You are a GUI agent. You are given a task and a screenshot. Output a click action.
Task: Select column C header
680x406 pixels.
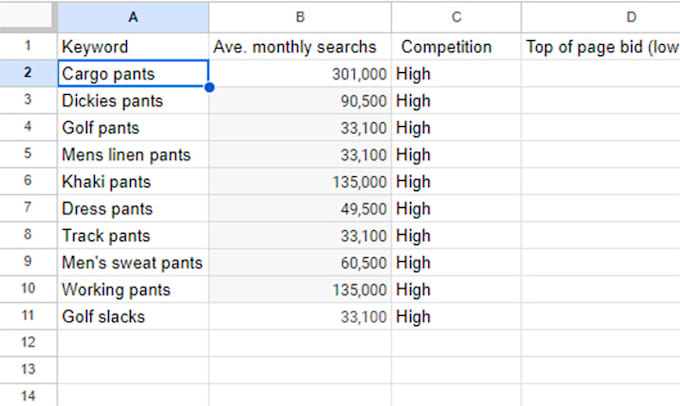456,17
